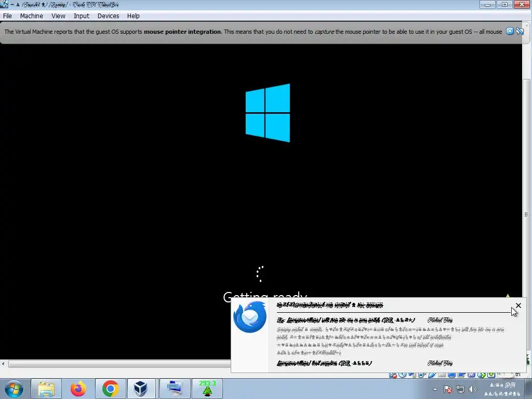The width and height of the screenshot is (532, 399).
Task: Click the horizontal scrollbar track of VM window
Action: click(119, 364)
